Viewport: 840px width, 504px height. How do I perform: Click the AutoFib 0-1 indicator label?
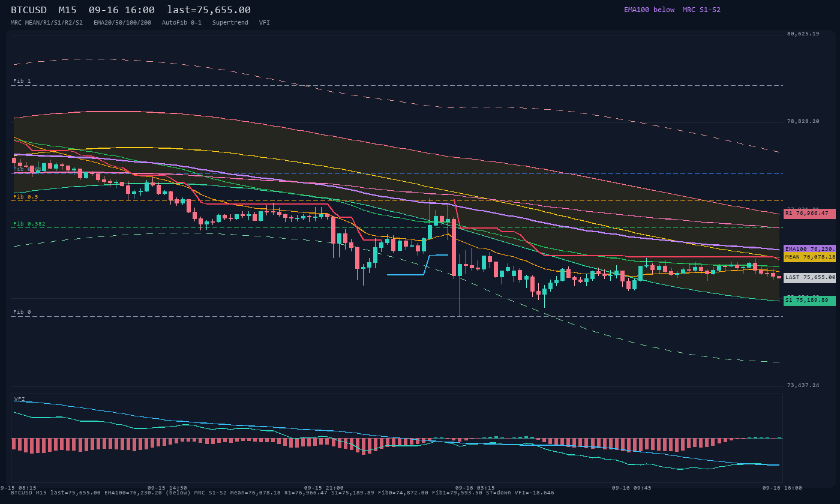pos(182,22)
